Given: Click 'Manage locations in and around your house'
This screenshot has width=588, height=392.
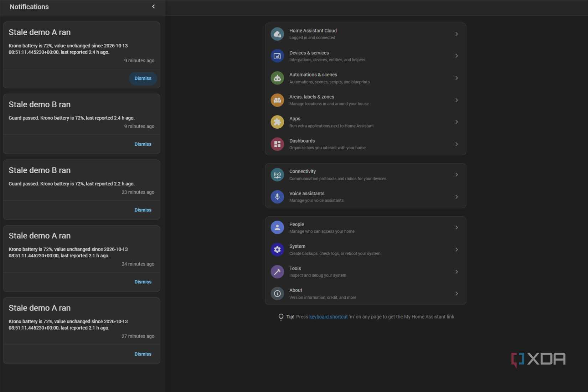Looking at the screenshot, I should click(329, 104).
